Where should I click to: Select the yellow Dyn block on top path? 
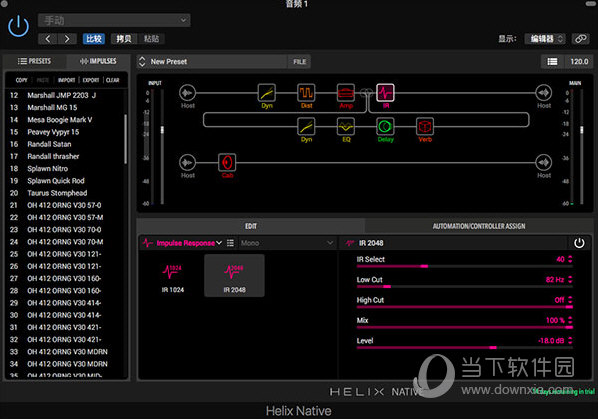tap(267, 93)
